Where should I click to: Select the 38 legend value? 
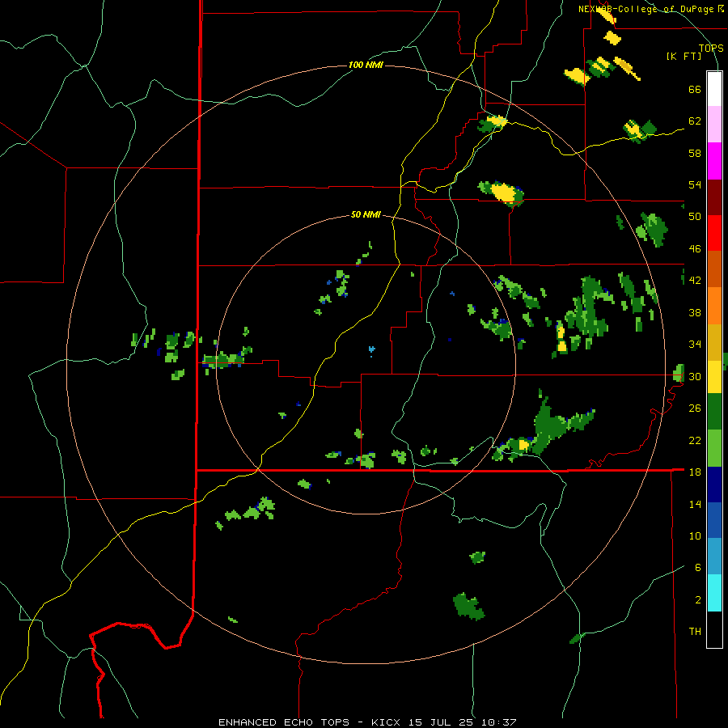tap(695, 312)
